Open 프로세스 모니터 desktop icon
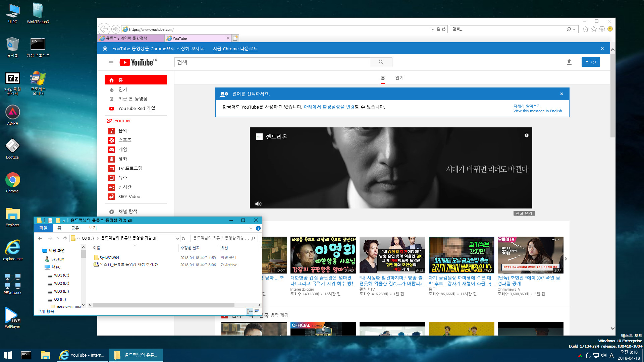This screenshot has width=644, height=362. click(x=38, y=84)
